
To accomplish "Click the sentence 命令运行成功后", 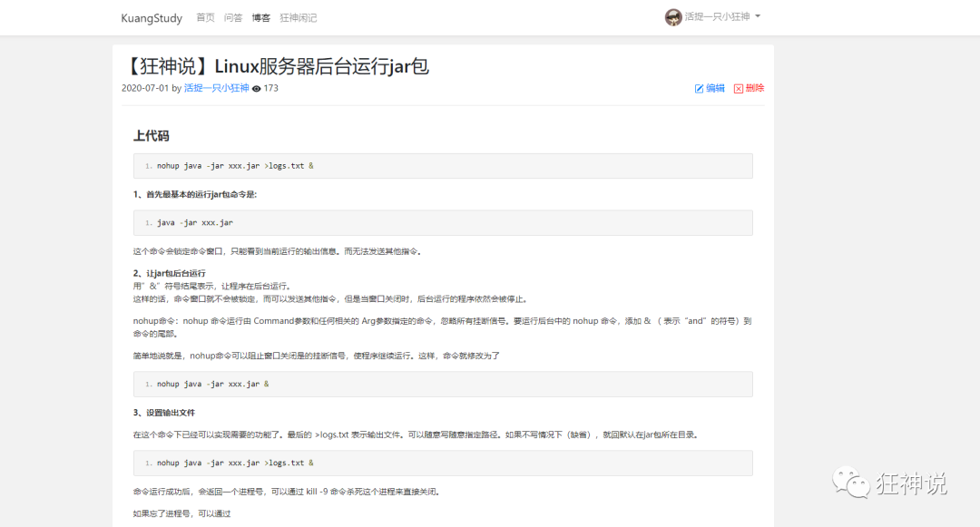I will tap(287, 492).
